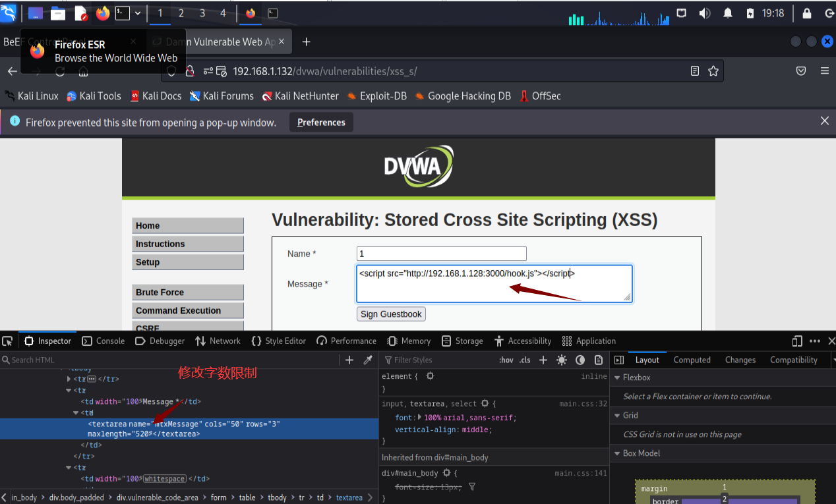Viewport: 836px width, 504px height.
Task: Open the file manager from the panel
Action: tap(58, 13)
